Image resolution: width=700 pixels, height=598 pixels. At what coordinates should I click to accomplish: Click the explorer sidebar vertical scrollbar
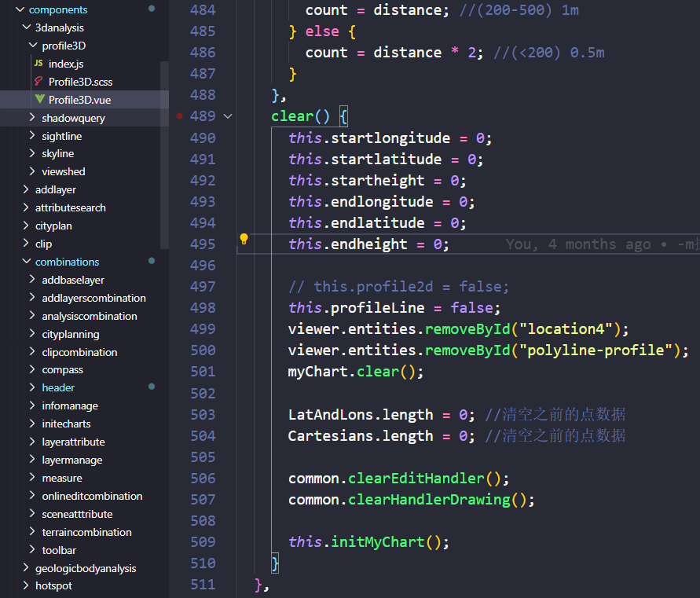164,155
